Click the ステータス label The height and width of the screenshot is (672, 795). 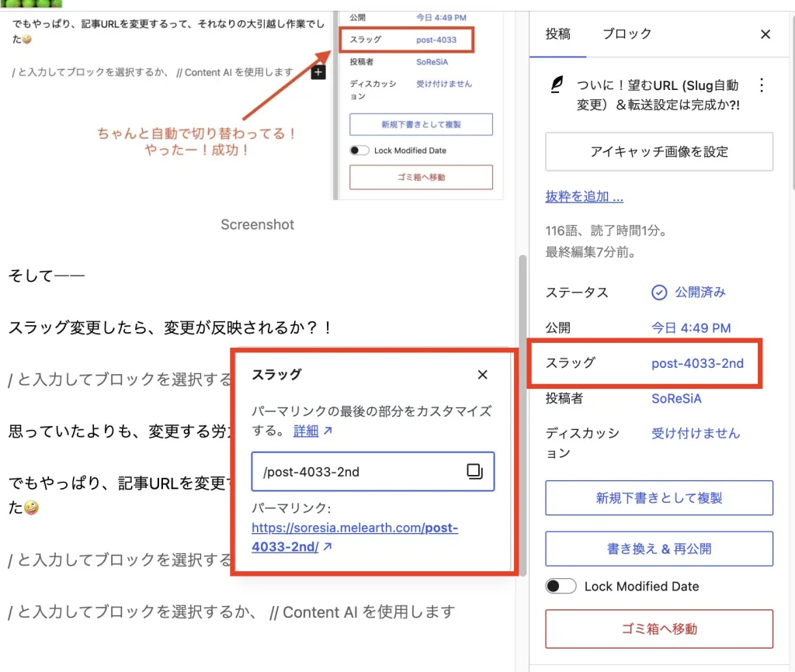(x=577, y=293)
